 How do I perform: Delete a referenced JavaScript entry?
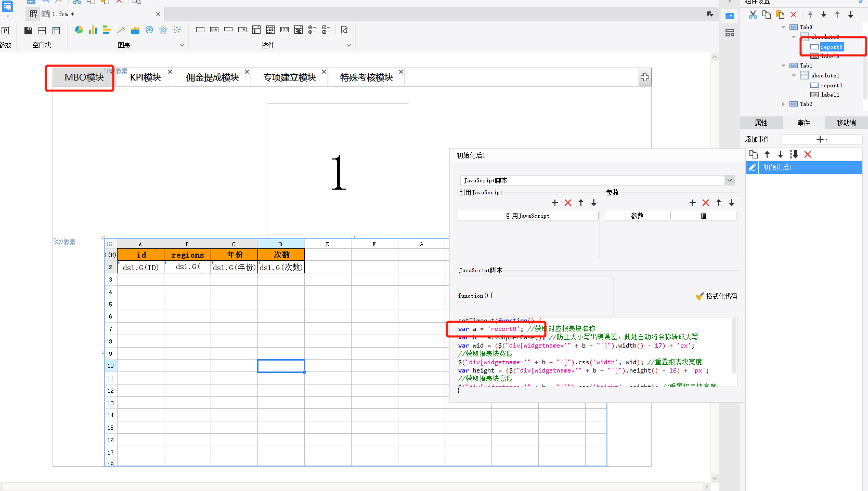568,203
